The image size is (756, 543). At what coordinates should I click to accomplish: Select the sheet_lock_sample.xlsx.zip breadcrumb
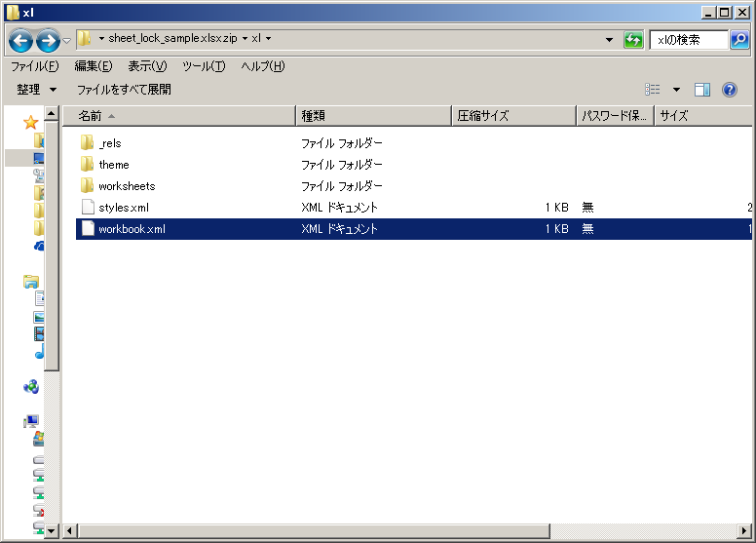pyautogui.click(x=172, y=38)
